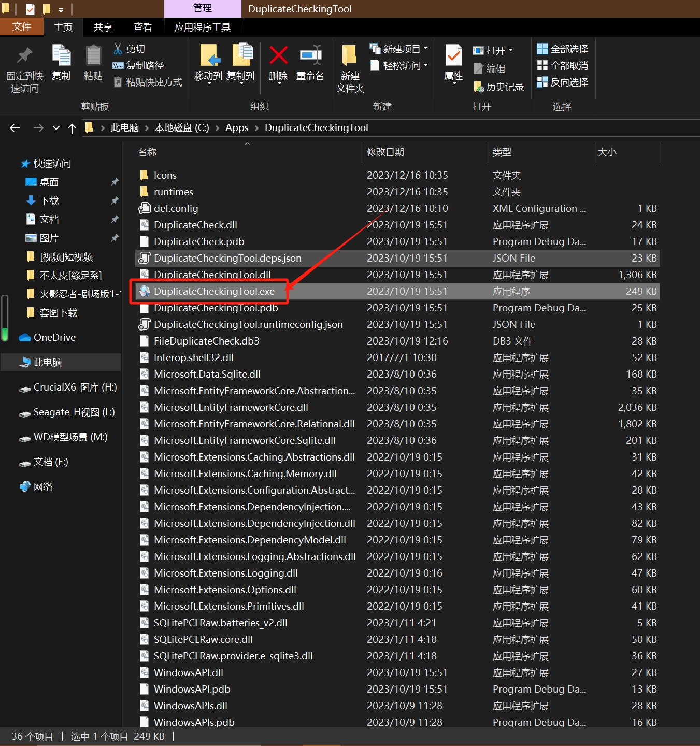Screen dimensions: 700x746
Task: Go up one folder level arrow
Action: (72, 128)
